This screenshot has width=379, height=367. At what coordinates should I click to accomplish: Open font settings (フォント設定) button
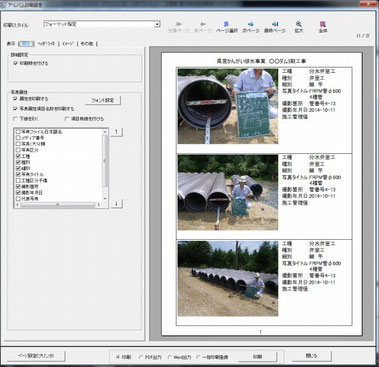point(103,100)
